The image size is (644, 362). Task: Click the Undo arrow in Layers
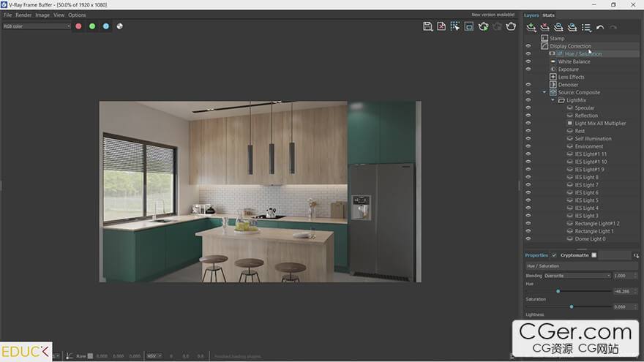[600, 28]
